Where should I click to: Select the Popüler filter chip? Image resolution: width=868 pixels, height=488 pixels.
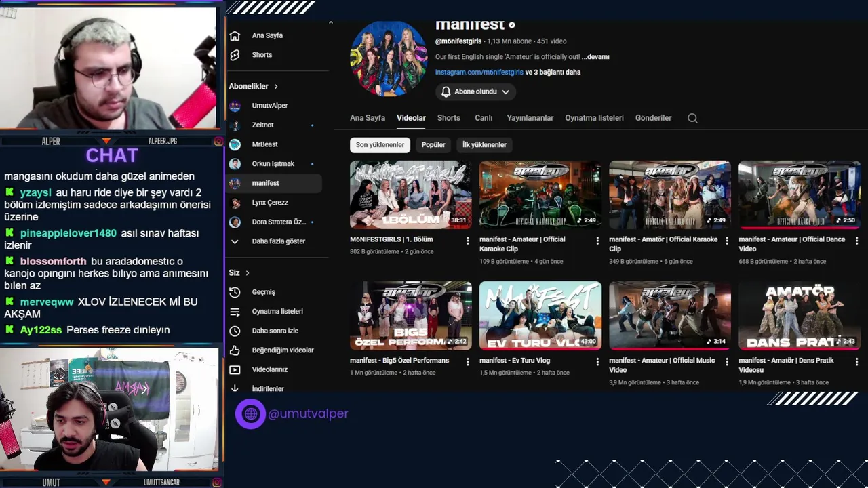point(433,145)
